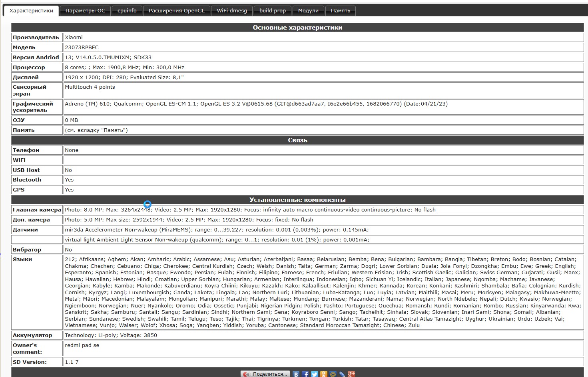Click the virtual light Ambient Light Sensor line
588x377 pixels.
click(217, 239)
